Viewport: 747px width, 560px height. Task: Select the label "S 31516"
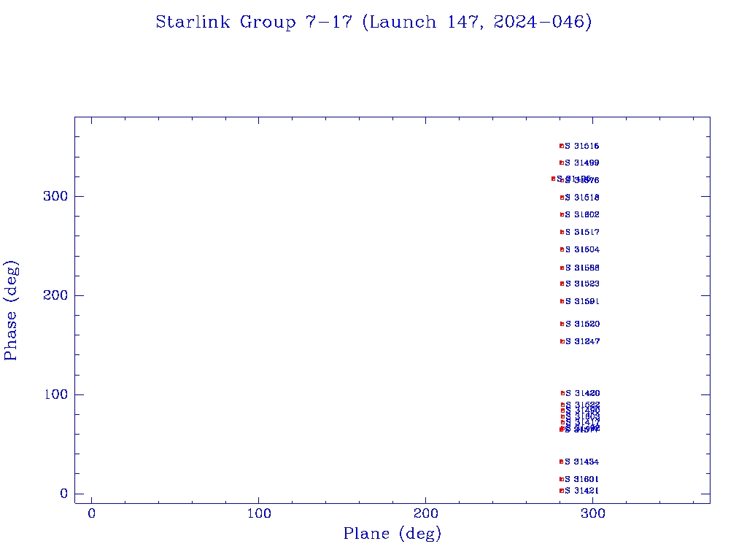point(581,146)
